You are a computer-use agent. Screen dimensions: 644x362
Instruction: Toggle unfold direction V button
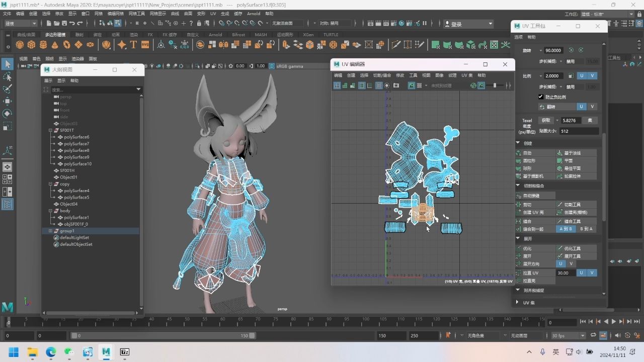tap(571, 264)
